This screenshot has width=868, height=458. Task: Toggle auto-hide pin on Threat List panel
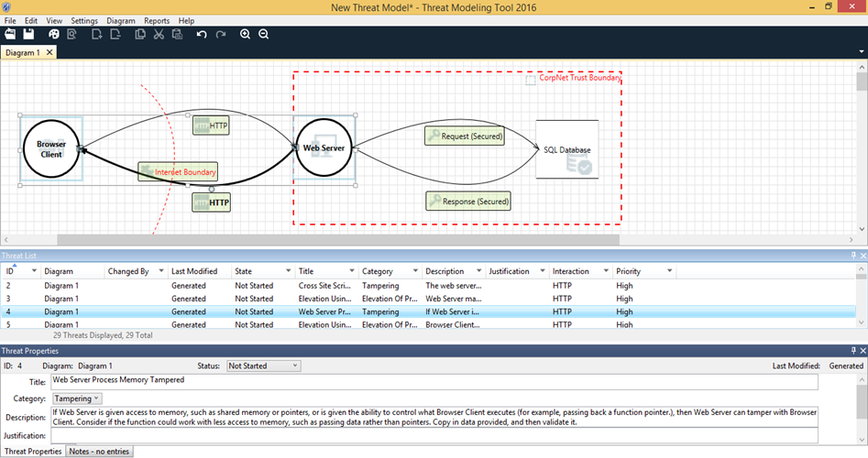[852, 255]
